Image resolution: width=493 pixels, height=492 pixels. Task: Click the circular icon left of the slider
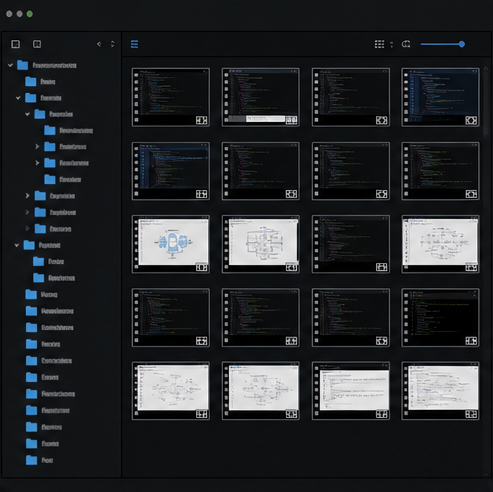pos(406,44)
